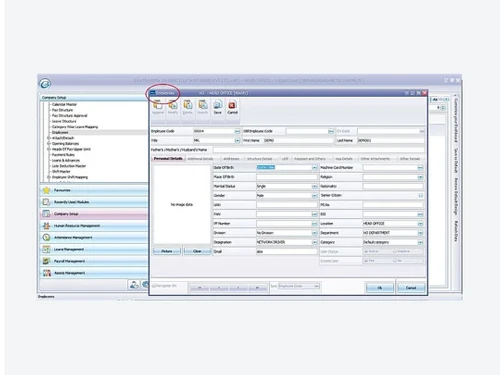The height and width of the screenshot is (375, 500).
Task: Toggle the Navigator On checkbox
Action: 154,286
